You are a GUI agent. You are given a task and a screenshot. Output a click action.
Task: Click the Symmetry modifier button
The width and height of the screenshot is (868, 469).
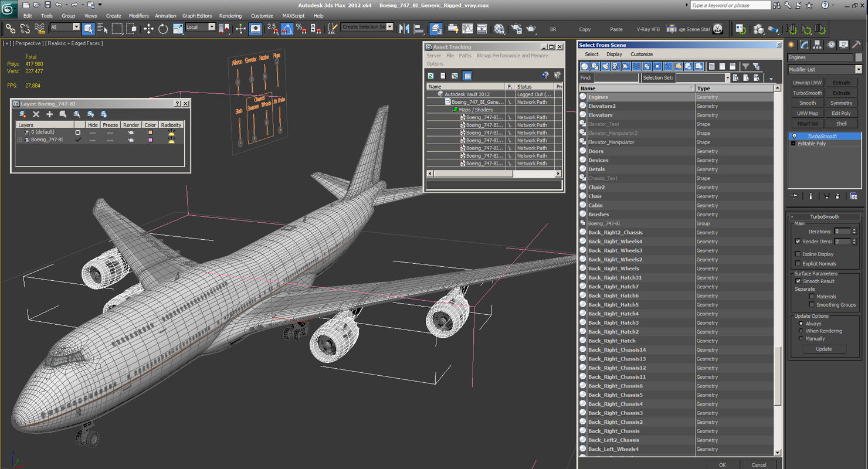[841, 103]
